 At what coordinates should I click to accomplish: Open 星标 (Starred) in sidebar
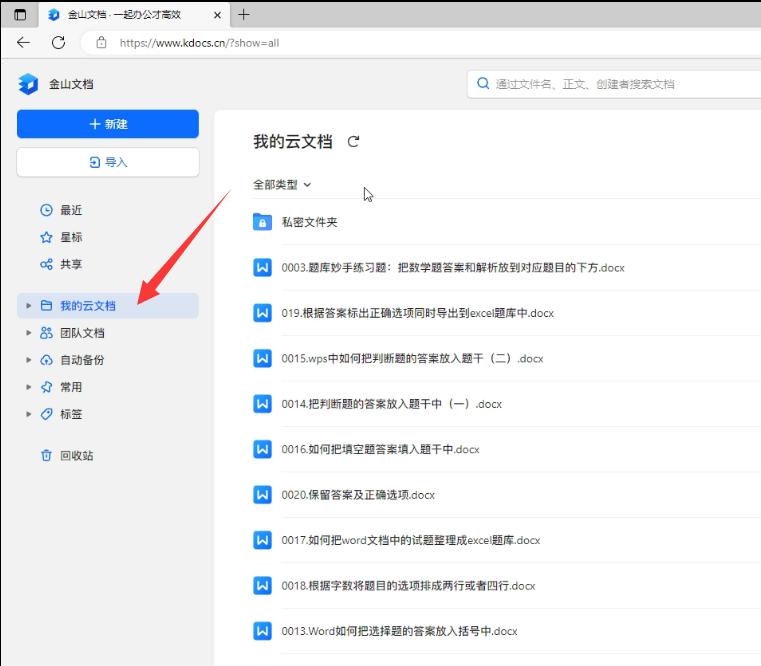[71, 237]
